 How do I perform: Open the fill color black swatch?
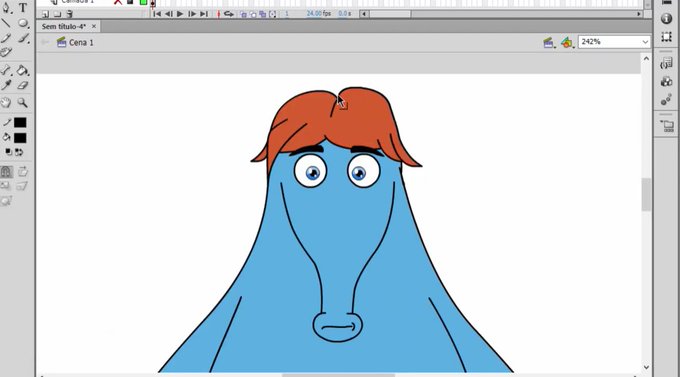coord(20,138)
